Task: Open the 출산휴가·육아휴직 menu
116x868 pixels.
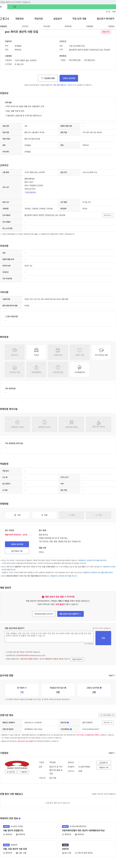Action: [x=106, y=19]
